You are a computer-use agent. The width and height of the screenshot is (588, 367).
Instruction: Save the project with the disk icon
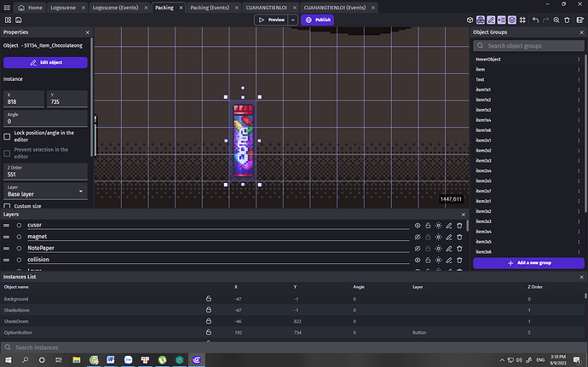(19, 20)
